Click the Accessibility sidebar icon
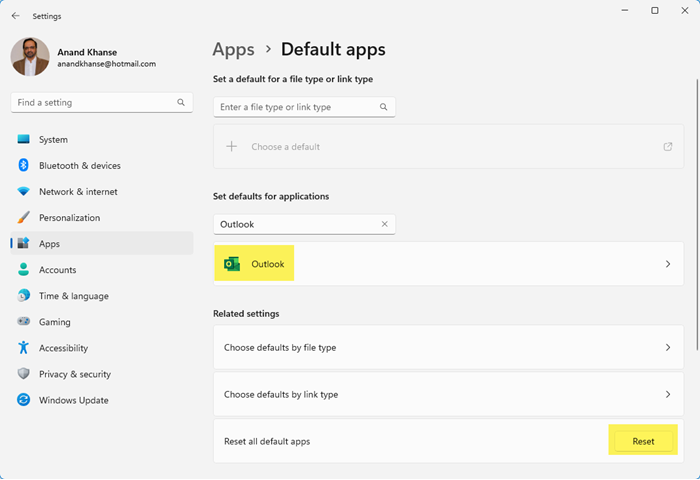The height and width of the screenshot is (480, 700). click(23, 348)
